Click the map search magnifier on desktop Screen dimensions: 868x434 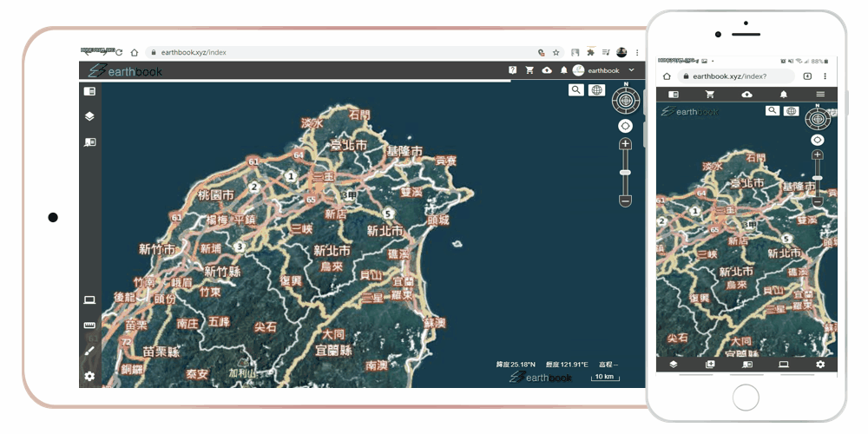[x=576, y=90]
